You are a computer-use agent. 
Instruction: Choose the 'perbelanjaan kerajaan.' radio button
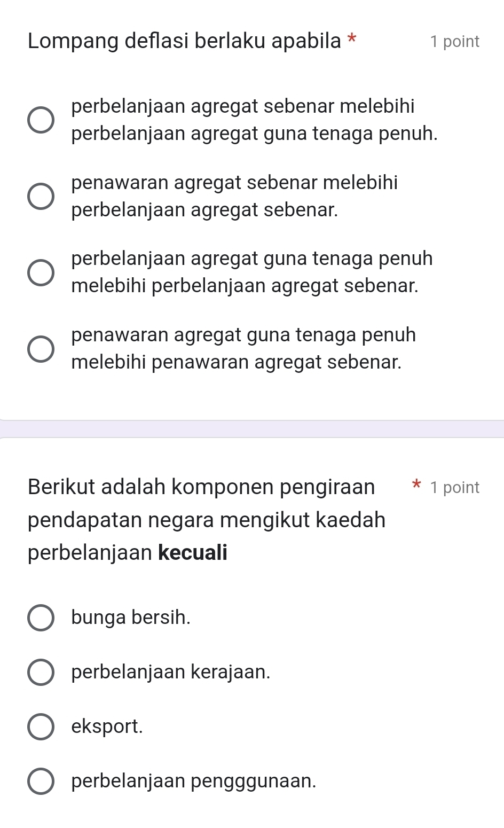41,673
